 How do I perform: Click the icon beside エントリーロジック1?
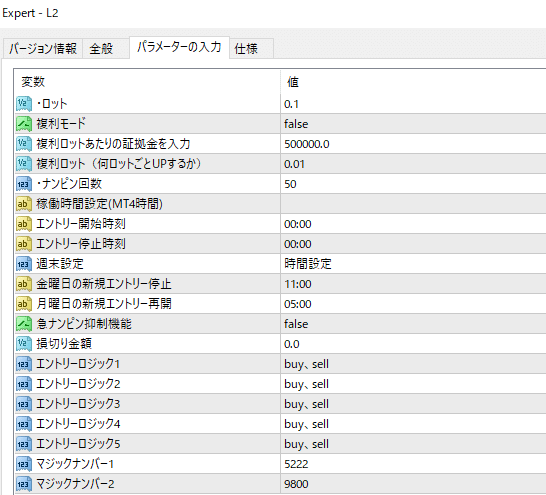tap(24, 364)
